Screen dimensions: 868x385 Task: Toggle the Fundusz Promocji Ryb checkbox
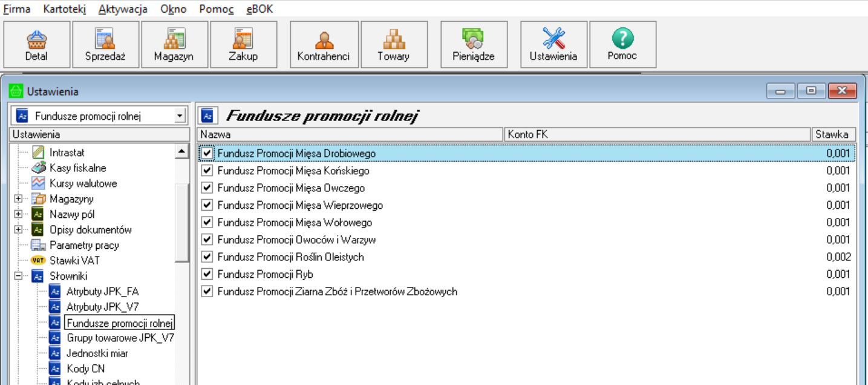(x=207, y=274)
